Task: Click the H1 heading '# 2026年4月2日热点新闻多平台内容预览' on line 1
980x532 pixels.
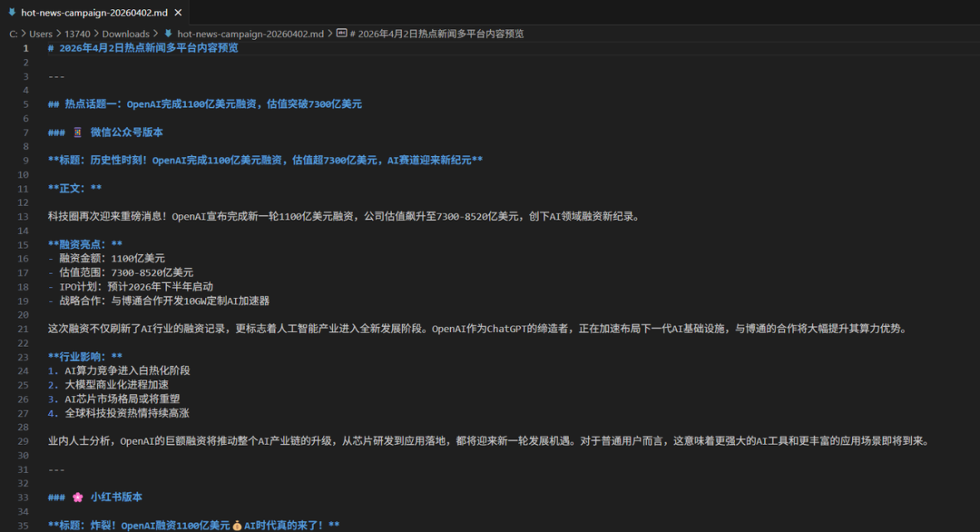Action: 143,48
